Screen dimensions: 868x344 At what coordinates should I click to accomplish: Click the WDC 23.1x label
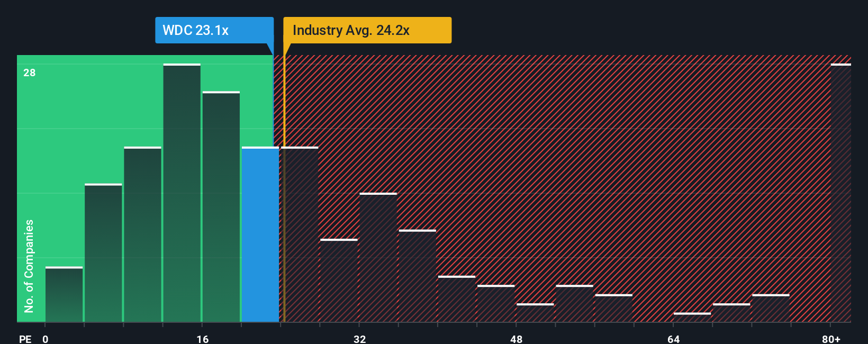(x=214, y=30)
